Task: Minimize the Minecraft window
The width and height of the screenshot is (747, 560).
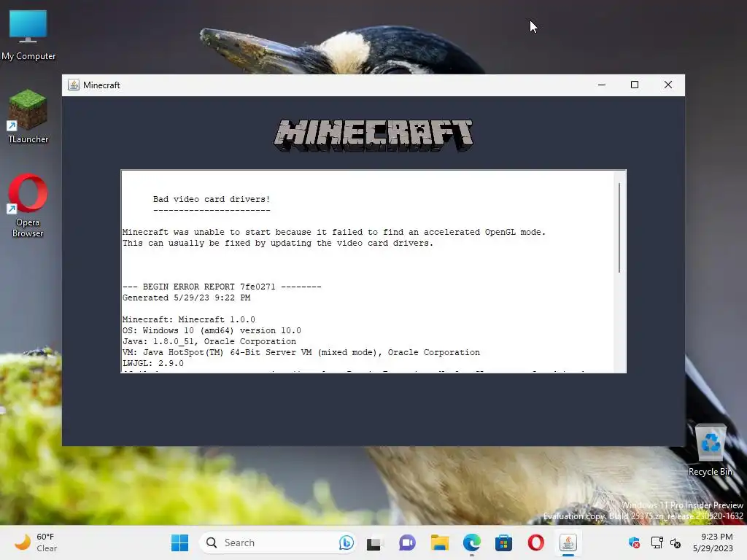Action: tap(602, 85)
